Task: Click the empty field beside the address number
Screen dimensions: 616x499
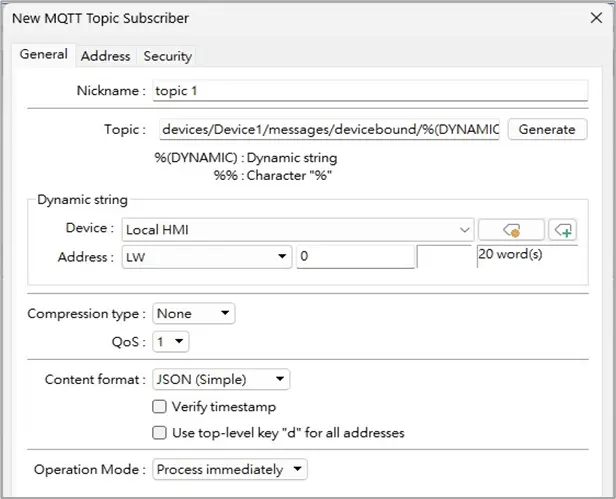Action: tap(444, 257)
